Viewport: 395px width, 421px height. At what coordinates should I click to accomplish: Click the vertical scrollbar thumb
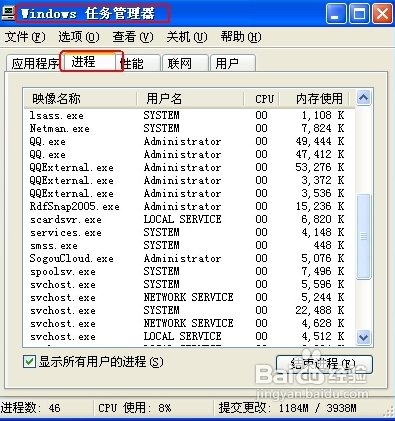click(x=363, y=237)
